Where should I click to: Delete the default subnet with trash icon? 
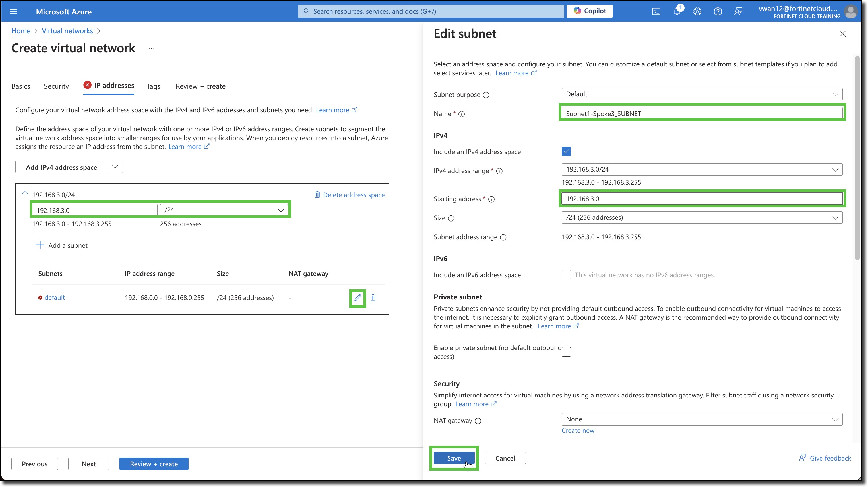373,297
